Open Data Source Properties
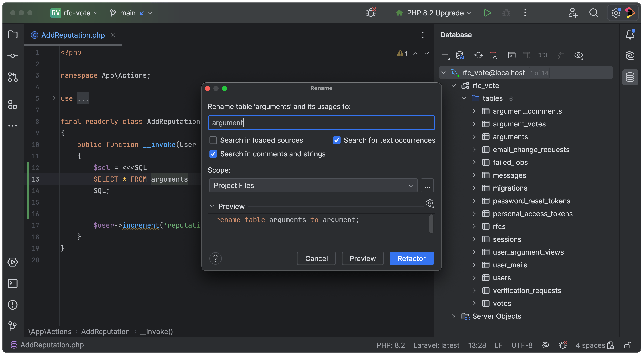 pos(460,55)
